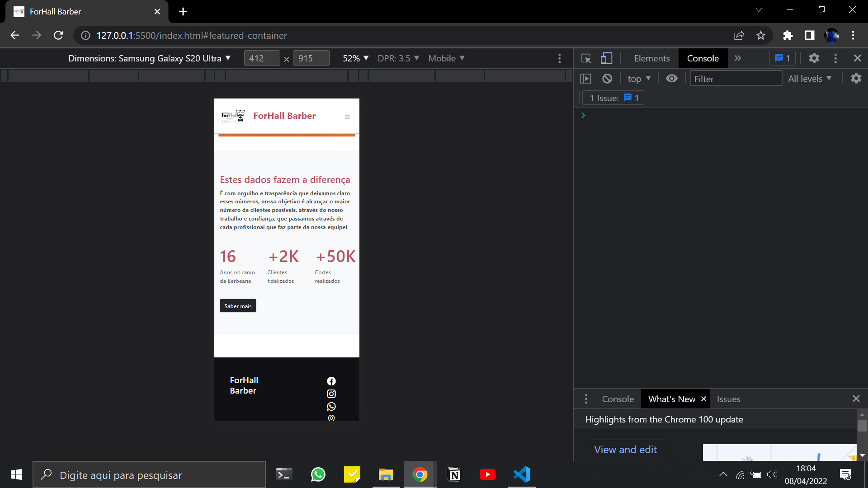This screenshot has width=868, height=488.
Task: Click the 'Saber mais' button on the page
Action: [x=237, y=305]
